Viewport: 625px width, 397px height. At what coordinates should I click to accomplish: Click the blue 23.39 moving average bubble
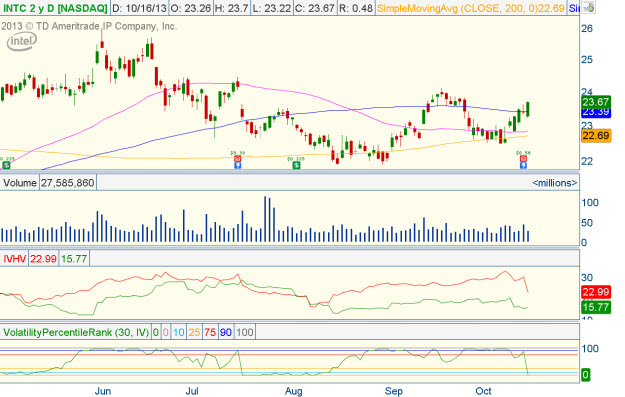pos(596,112)
